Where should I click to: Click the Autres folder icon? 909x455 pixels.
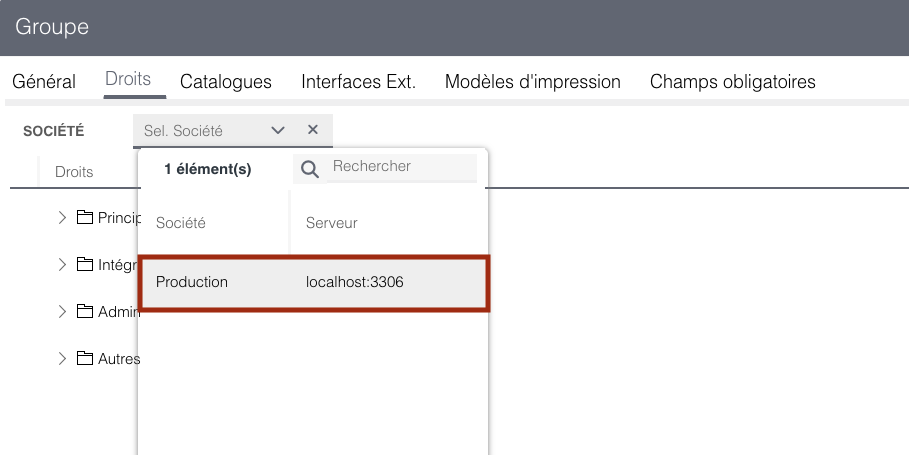[x=85, y=358]
